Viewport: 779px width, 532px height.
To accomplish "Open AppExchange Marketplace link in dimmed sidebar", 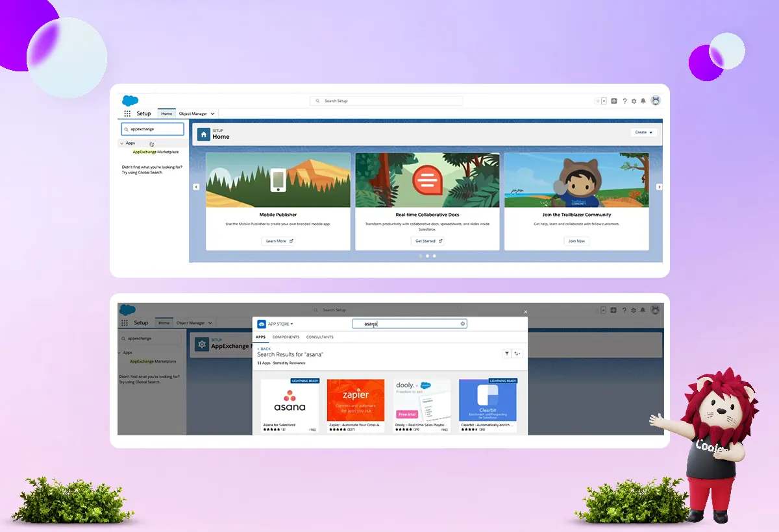I will pyautogui.click(x=152, y=361).
